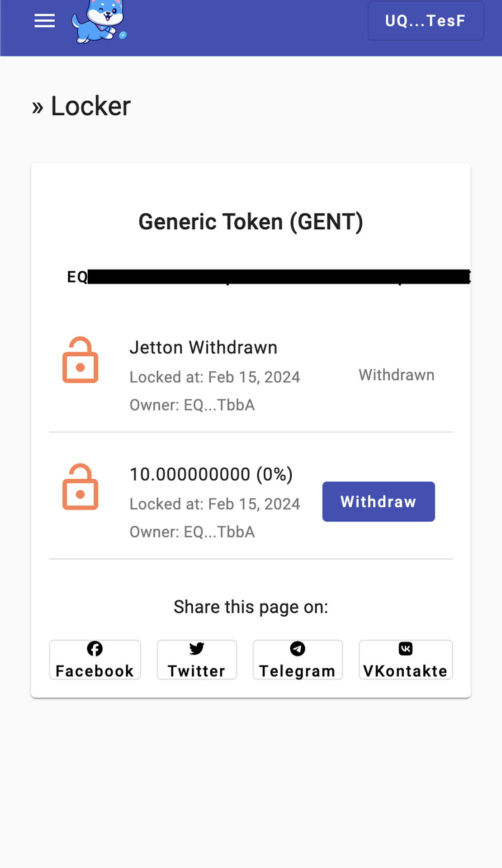Click the Facebook logo icon
The width and height of the screenshot is (502, 868).
pos(95,649)
